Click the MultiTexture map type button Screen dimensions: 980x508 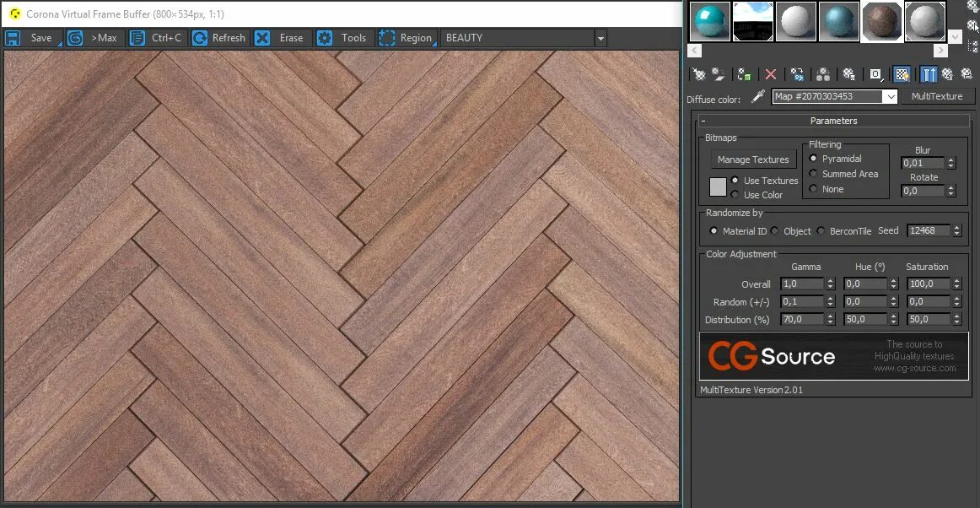[x=936, y=96]
